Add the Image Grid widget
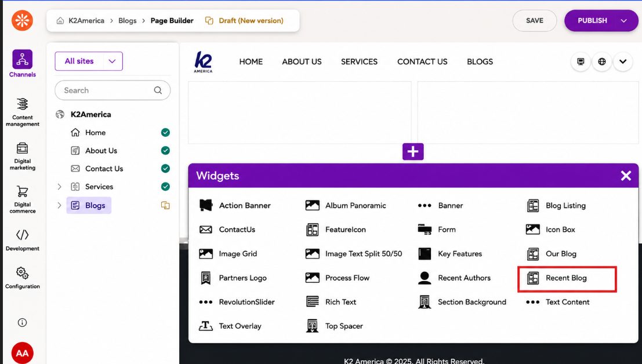The image size is (642, 364). point(228,253)
